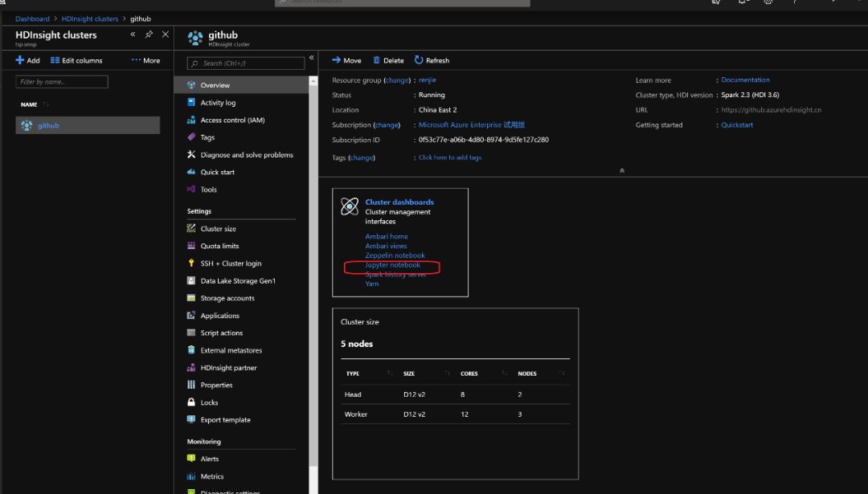This screenshot has height=494, width=868.
Task: Open Access control (IAM) settings
Action: pyautogui.click(x=232, y=120)
